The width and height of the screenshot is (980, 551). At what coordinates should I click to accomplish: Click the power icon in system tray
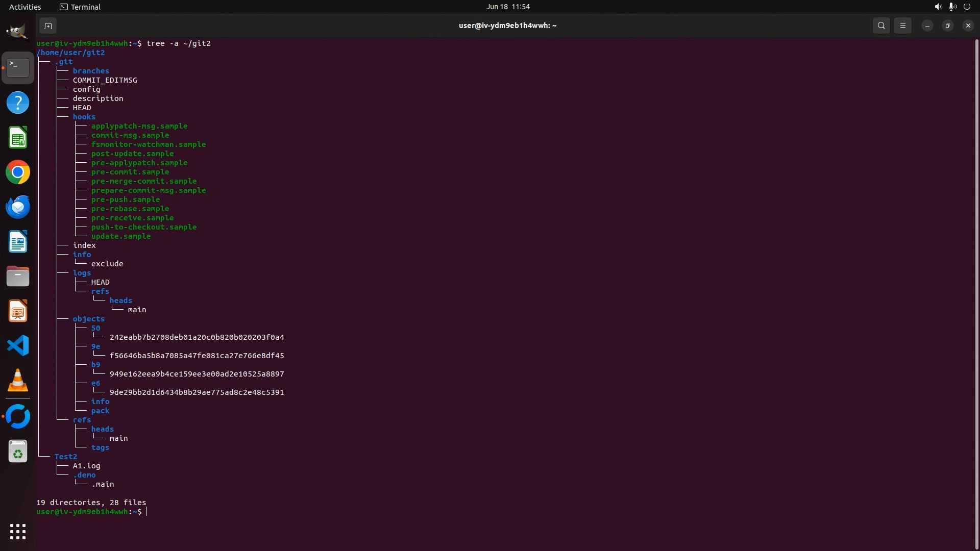click(967, 7)
